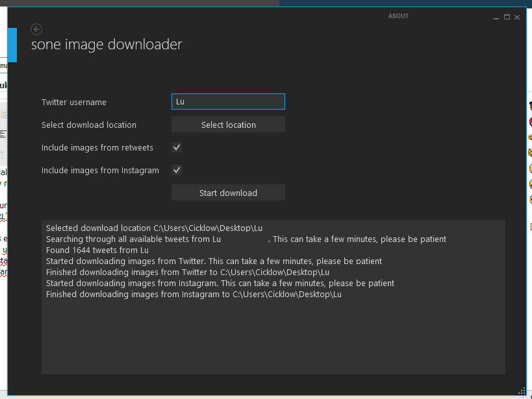The width and height of the screenshot is (532, 399).
Task: Click 'Started downloading images from Twitter' line
Action: pyautogui.click(x=214, y=261)
